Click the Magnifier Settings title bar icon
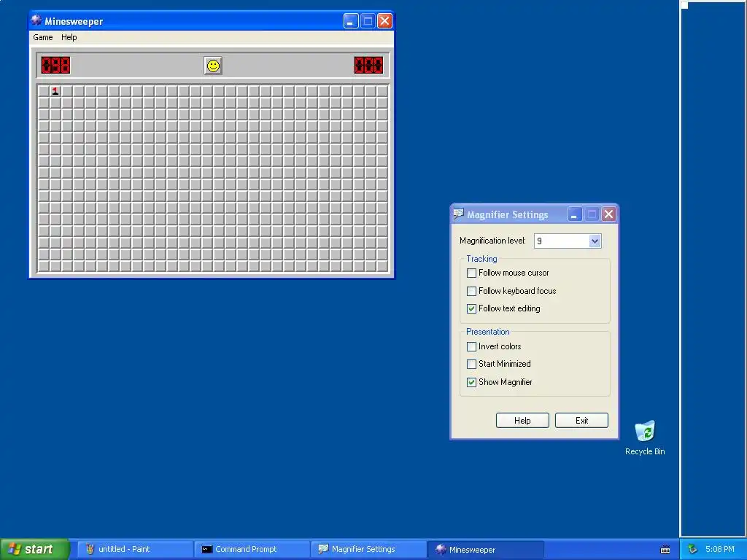 click(x=458, y=214)
